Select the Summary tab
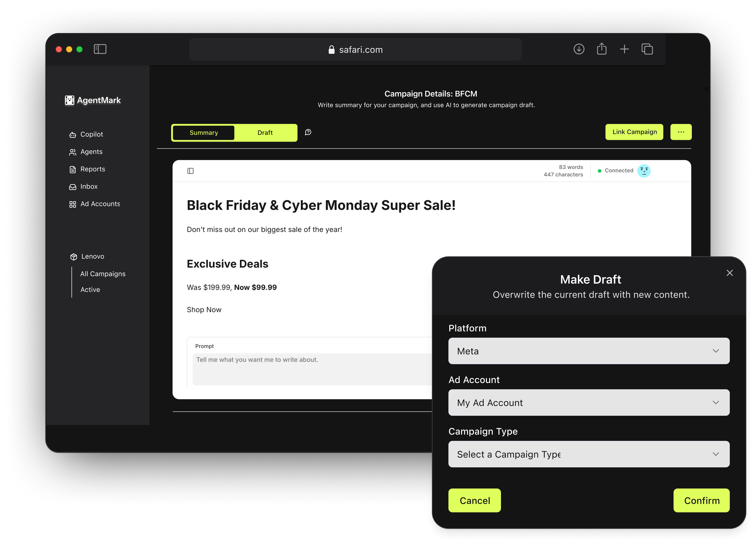The image size is (756, 543). click(204, 132)
